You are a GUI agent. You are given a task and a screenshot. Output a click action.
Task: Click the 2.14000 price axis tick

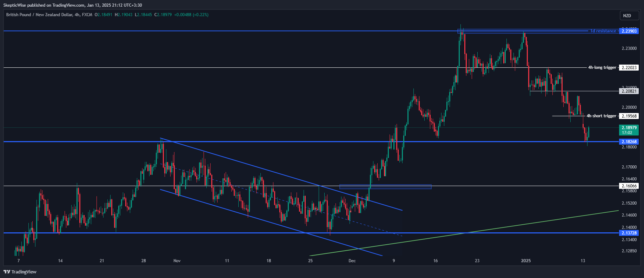point(629,227)
